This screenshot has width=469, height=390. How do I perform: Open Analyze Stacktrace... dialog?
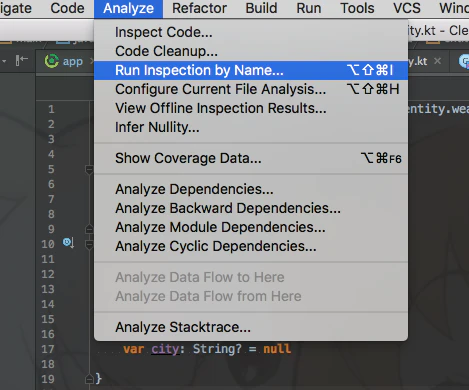pyautogui.click(x=251, y=327)
